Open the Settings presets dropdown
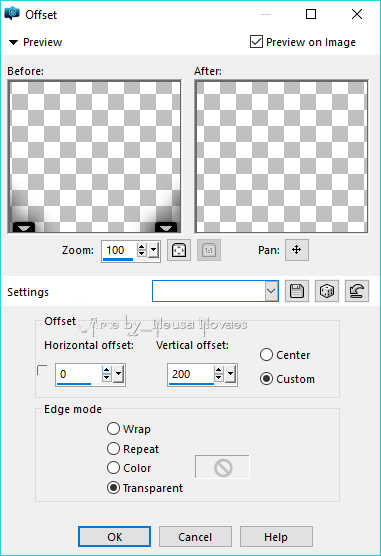 (271, 291)
